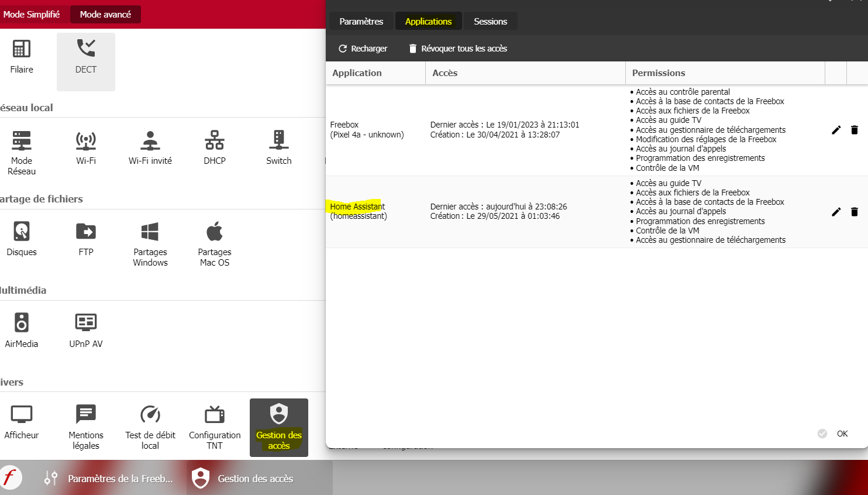Delete the Freebox Pixel 4a application access

[855, 130]
